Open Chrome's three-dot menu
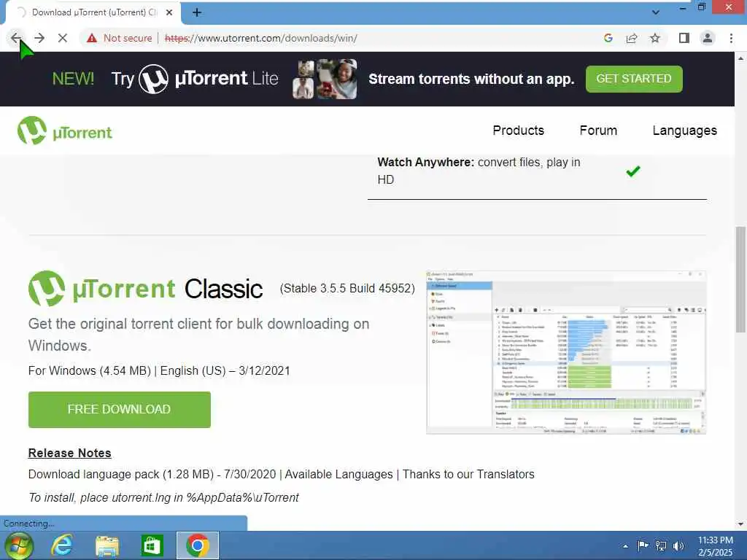This screenshot has width=747, height=560. [x=731, y=38]
